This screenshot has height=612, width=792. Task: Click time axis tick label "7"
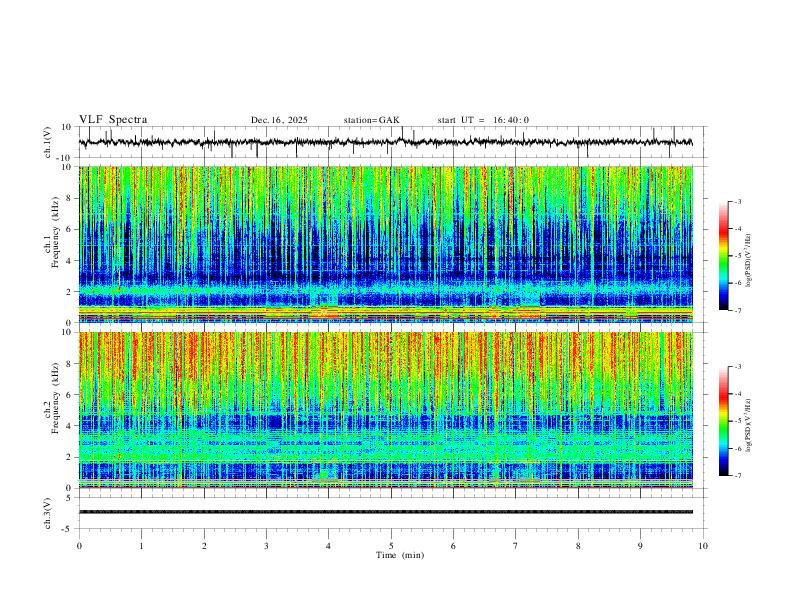click(516, 546)
